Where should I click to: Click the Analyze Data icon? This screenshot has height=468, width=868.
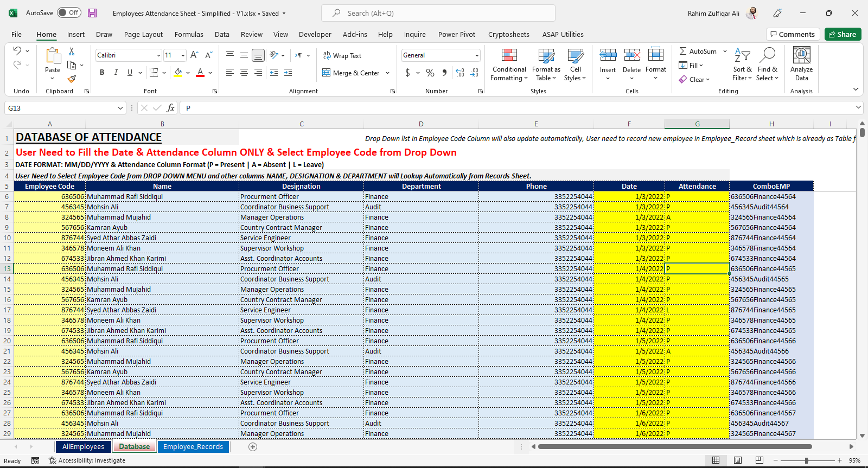(x=802, y=56)
